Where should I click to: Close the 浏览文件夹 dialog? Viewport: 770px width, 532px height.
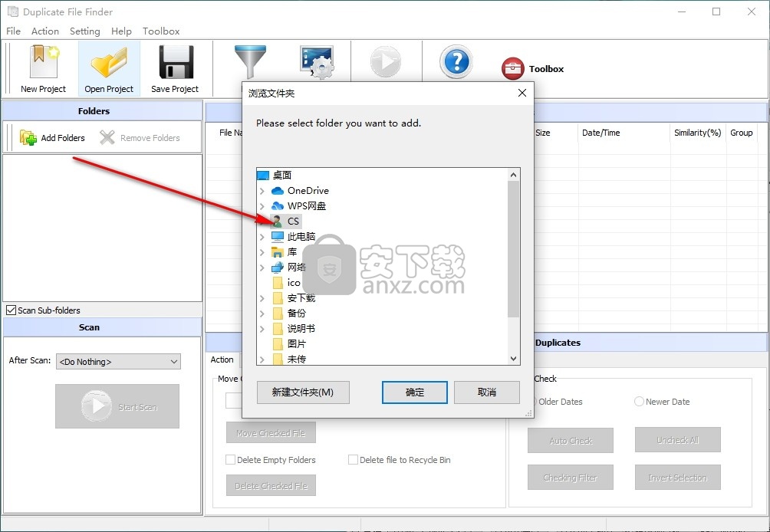click(x=522, y=93)
